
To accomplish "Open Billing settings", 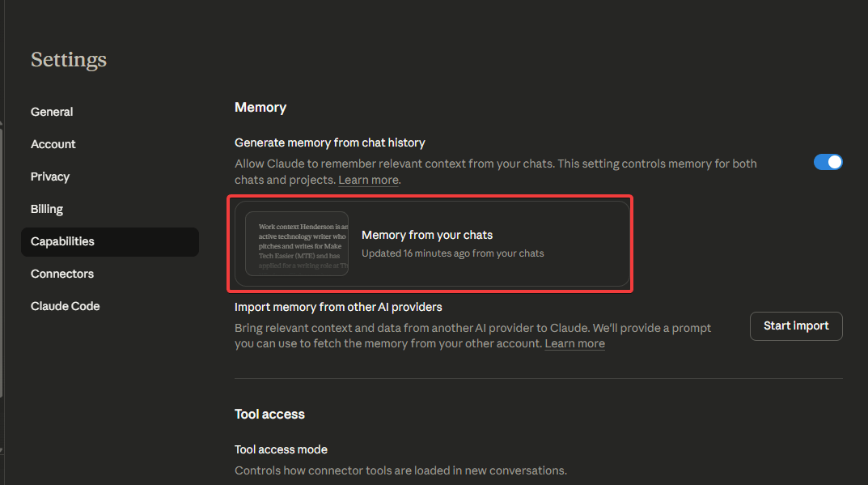I will tap(47, 209).
